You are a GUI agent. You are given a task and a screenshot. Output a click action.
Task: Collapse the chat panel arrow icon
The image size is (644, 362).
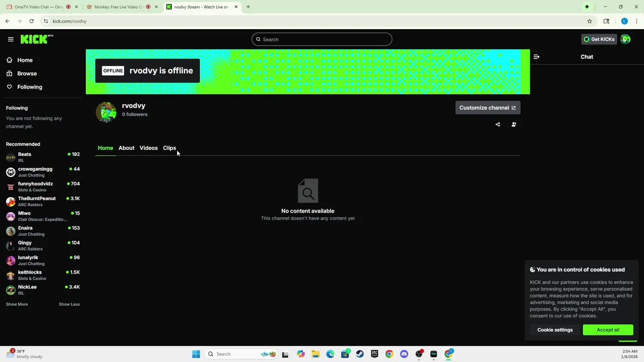click(536, 57)
